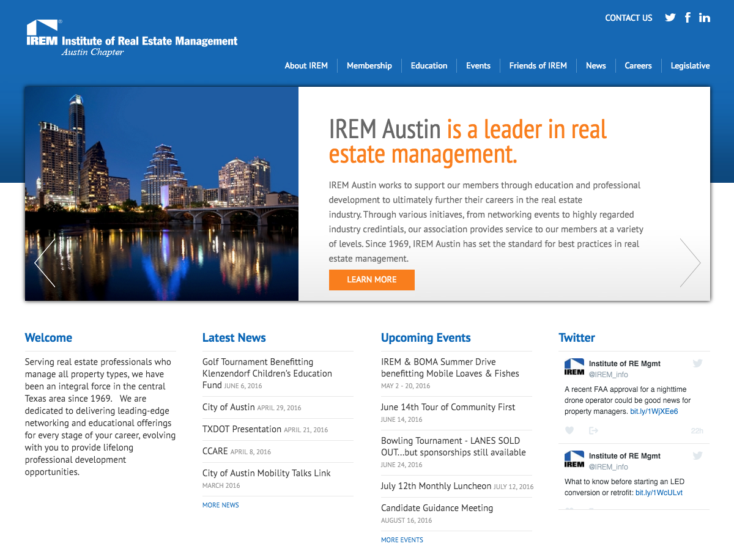Read the TXDOT Presentation news item
Screen dimensions: 734x560
coord(242,429)
